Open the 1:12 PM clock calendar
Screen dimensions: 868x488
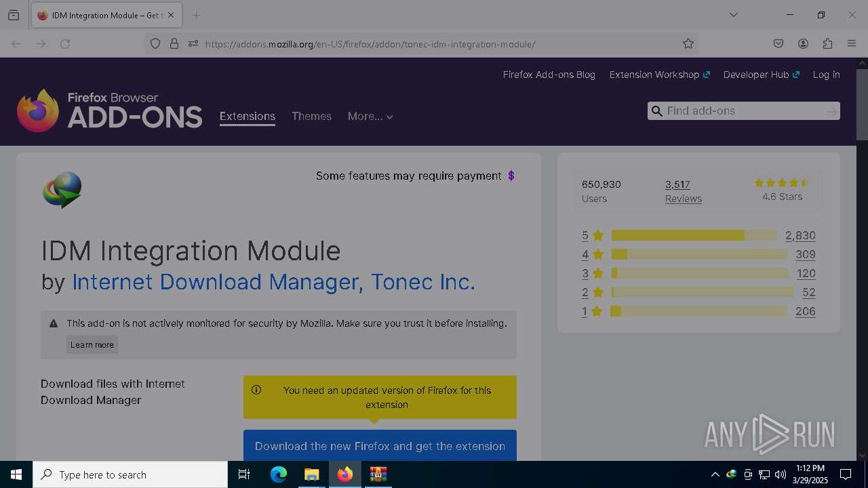pos(810,474)
